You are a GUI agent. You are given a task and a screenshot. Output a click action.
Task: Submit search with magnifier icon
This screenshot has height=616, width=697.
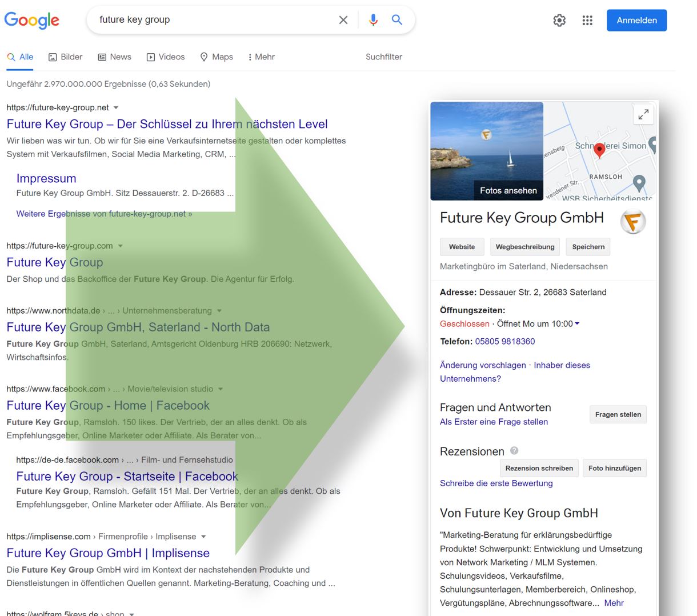(397, 20)
